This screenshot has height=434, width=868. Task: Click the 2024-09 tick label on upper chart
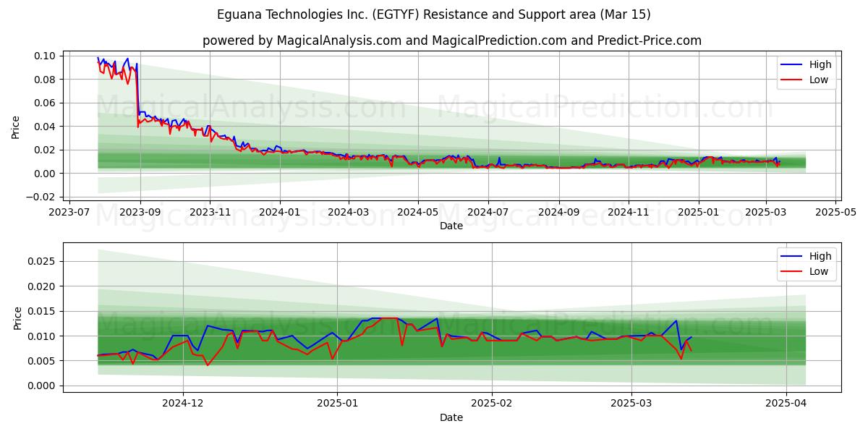pos(558,213)
